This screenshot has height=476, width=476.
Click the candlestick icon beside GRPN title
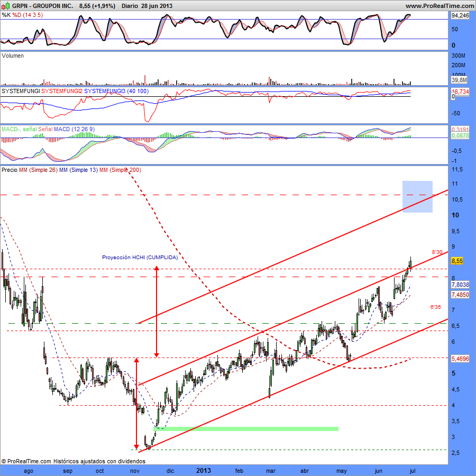[5, 6]
